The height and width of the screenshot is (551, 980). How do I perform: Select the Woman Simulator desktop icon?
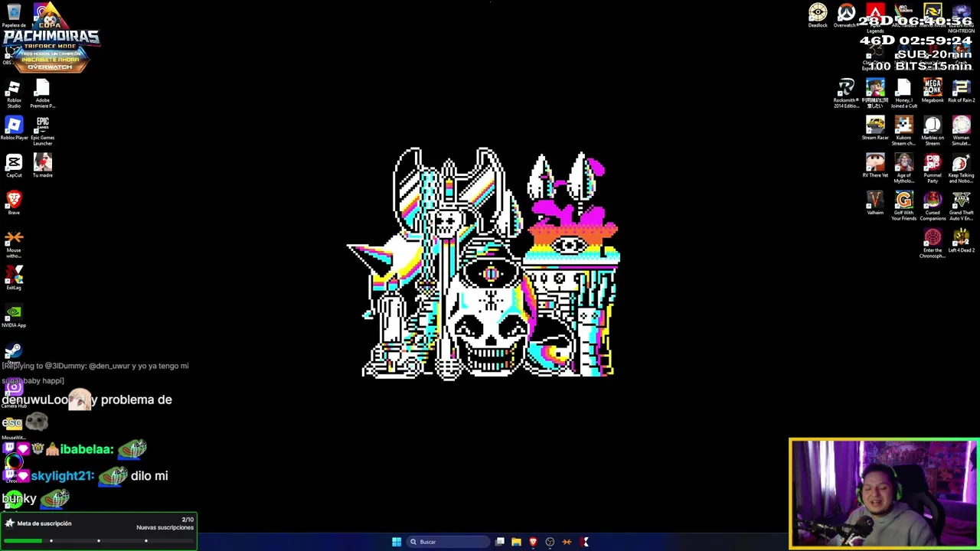[x=961, y=131]
